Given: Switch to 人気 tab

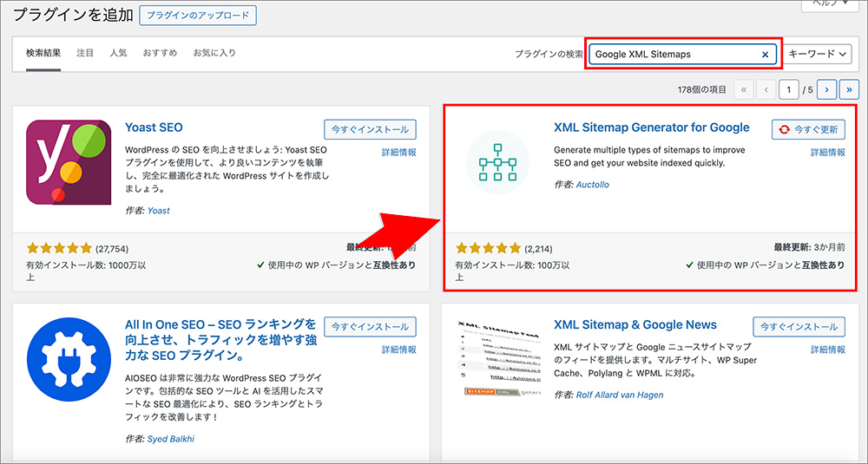Looking at the screenshot, I should [x=118, y=53].
